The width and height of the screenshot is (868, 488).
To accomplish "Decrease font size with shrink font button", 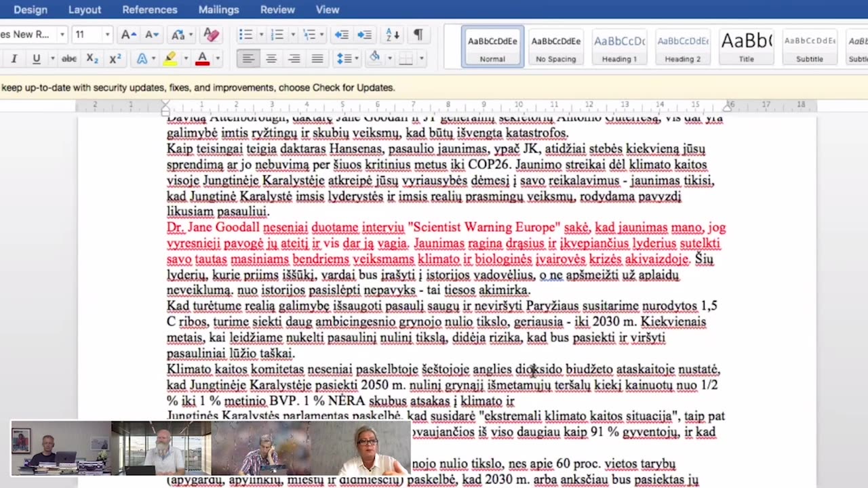I will [x=152, y=35].
